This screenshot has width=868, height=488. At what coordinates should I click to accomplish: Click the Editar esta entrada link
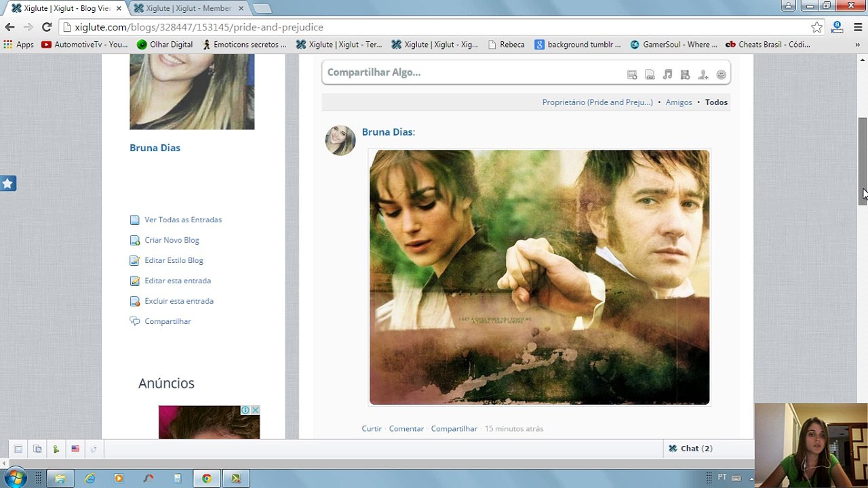[178, 281]
